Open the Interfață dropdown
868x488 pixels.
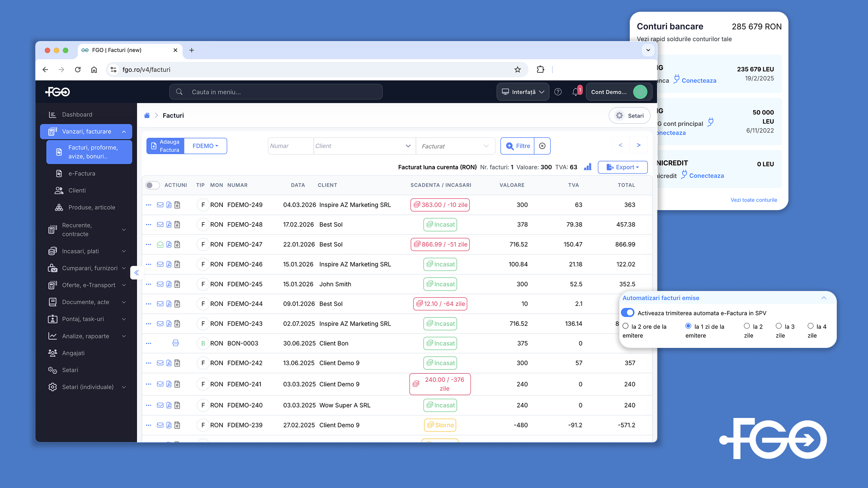tap(523, 92)
